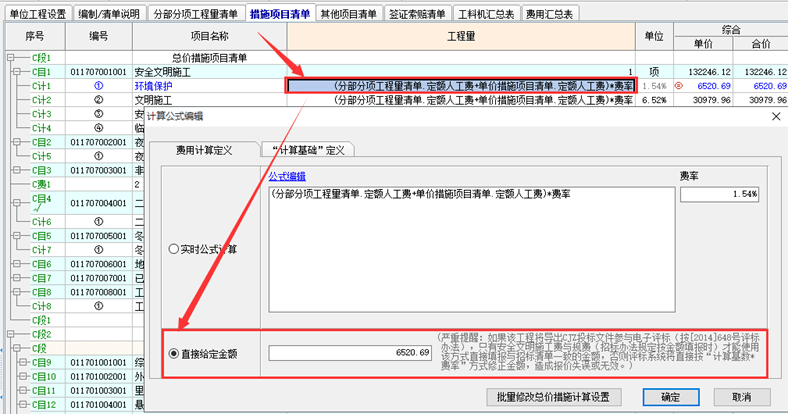
Task: Click the 文明施工 formula cell
Action: [x=461, y=100]
